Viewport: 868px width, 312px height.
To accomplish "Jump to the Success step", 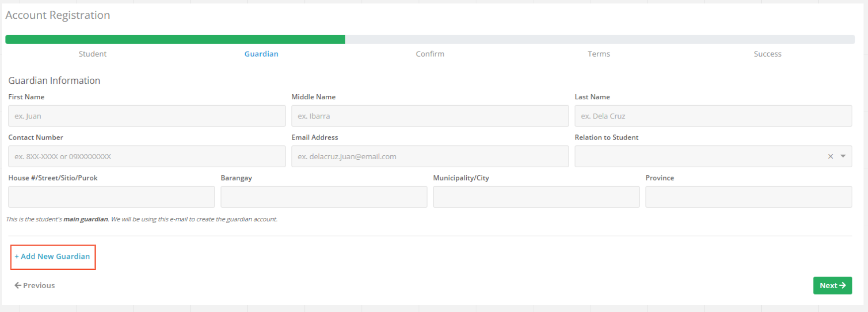I will tap(767, 54).
